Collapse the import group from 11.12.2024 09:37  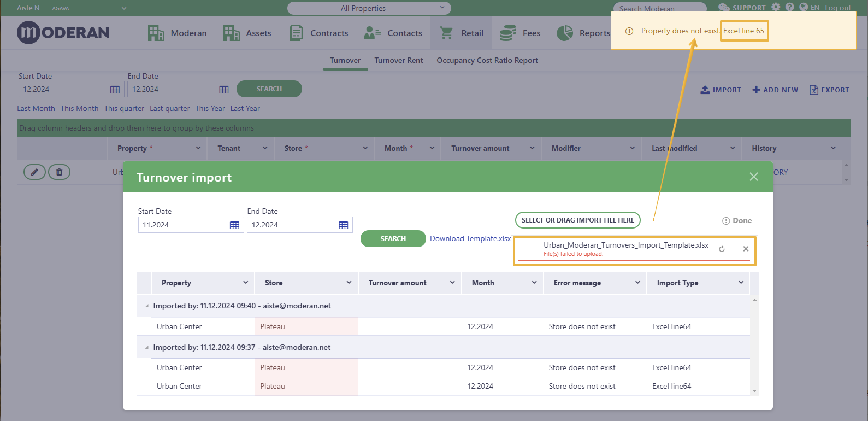[146, 348]
